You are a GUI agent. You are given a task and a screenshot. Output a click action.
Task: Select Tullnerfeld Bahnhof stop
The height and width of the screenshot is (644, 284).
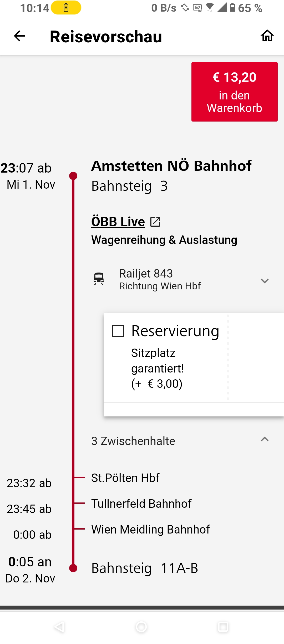pos(141,504)
